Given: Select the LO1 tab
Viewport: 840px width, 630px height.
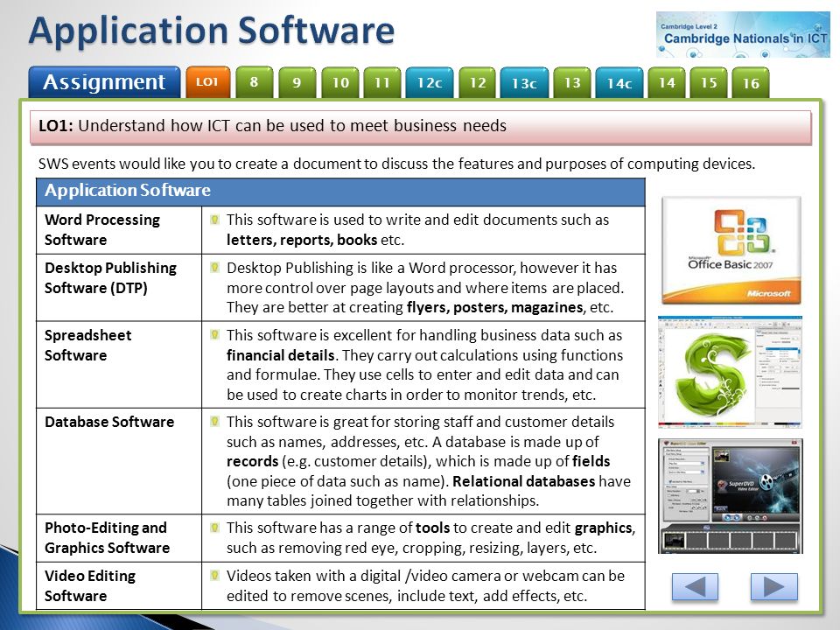Looking at the screenshot, I should 208,82.
